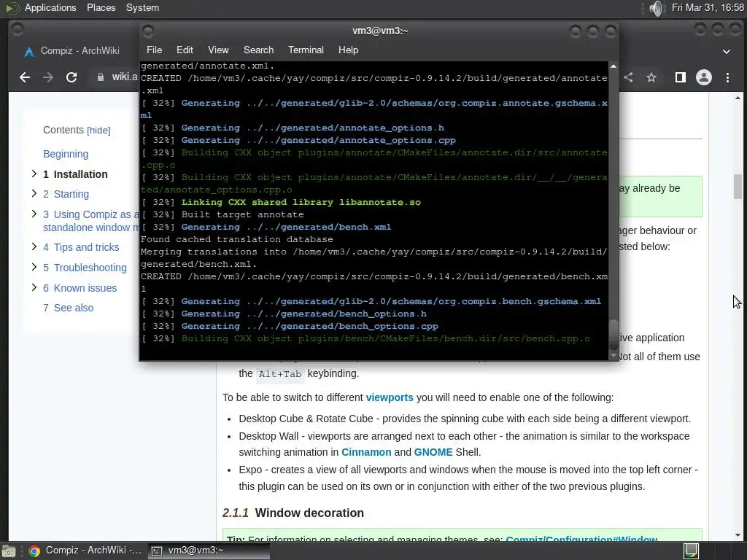The height and width of the screenshot is (560, 747).
Task: Expand the Tips and tricks section
Action: pos(34,246)
